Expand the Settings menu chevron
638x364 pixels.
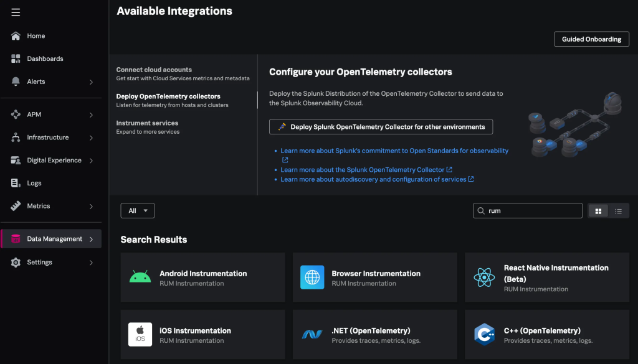[91, 263]
